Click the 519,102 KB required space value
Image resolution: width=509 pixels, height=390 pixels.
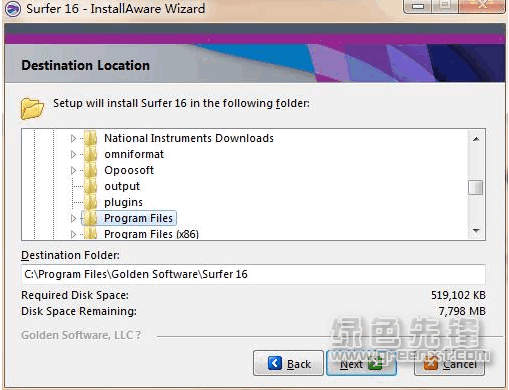[x=458, y=295]
